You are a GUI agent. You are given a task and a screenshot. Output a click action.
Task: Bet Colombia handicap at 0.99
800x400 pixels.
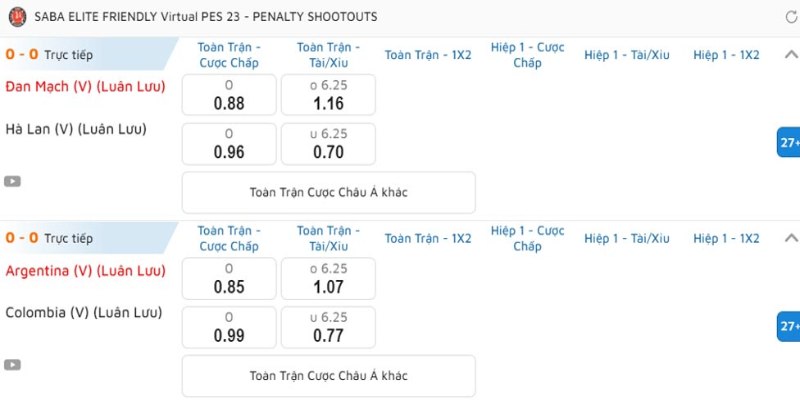(229, 328)
